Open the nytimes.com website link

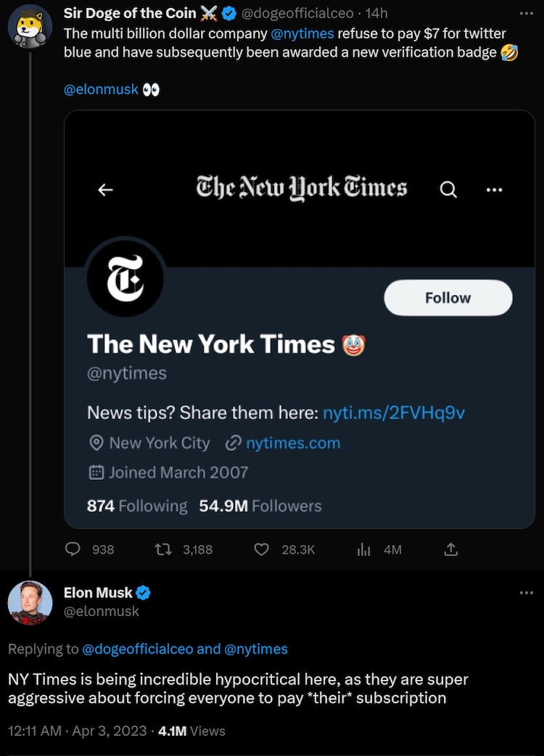292,443
